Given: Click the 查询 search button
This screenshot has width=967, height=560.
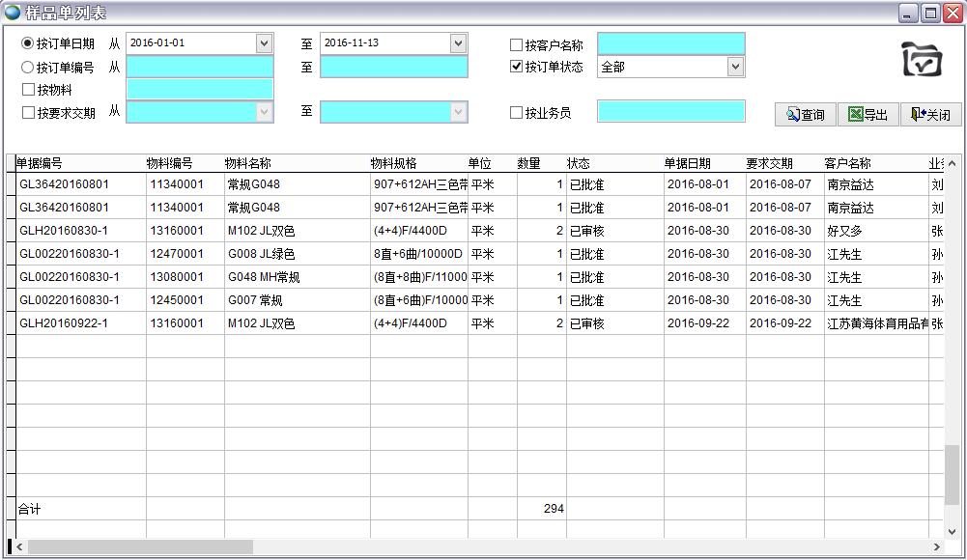Looking at the screenshot, I should (x=806, y=115).
